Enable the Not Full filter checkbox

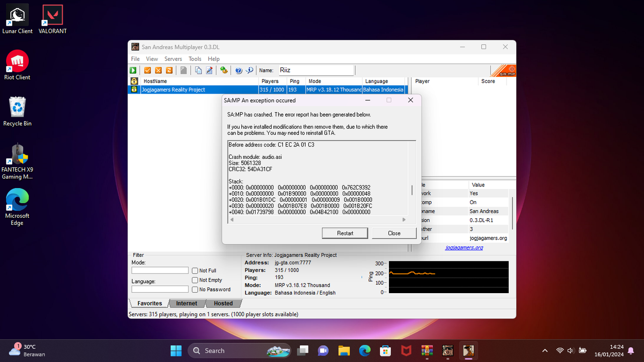pyautogui.click(x=195, y=270)
